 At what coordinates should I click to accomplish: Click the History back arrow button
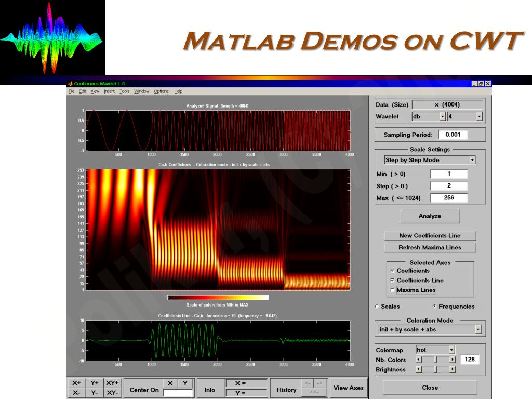click(308, 383)
